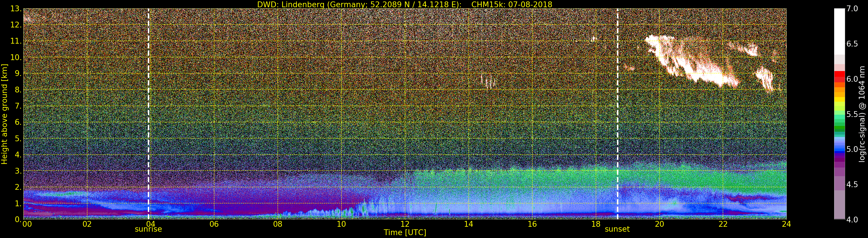Viewport: 868px width, 238px height.
Task: Click the "8." height axis tick label
Action: click(18, 90)
